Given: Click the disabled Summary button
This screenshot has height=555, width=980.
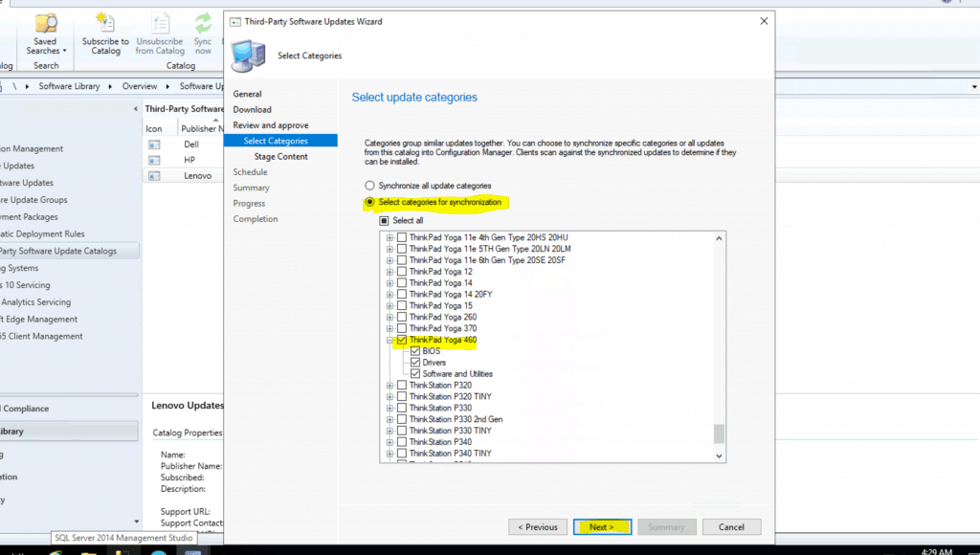Looking at the screenshot, I should (666, 527).
